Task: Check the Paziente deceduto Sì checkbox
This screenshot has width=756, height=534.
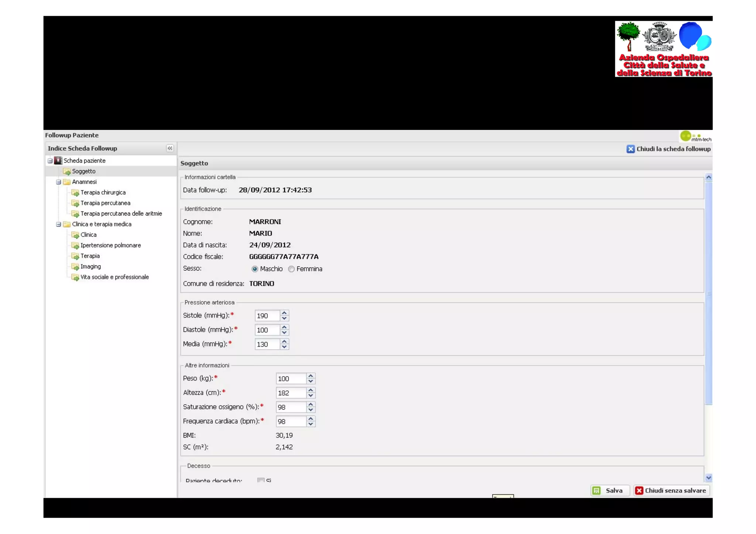Action: (261, 480)
